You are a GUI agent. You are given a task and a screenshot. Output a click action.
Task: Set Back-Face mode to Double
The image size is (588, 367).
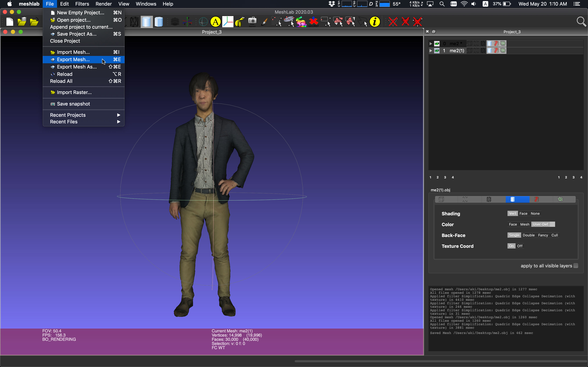[x=528, y=235]
